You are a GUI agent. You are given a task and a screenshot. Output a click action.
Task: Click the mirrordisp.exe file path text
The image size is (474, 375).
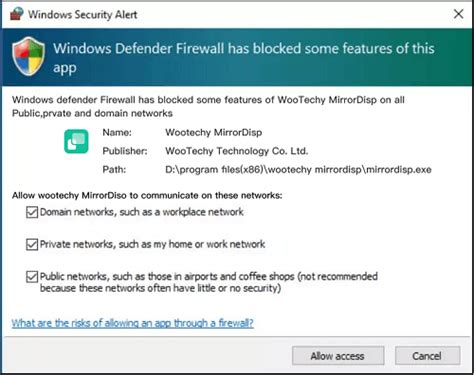298,170
